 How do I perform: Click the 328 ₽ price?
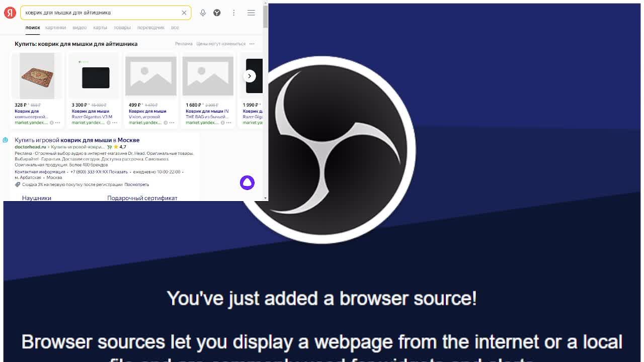(x=21, y=105)
